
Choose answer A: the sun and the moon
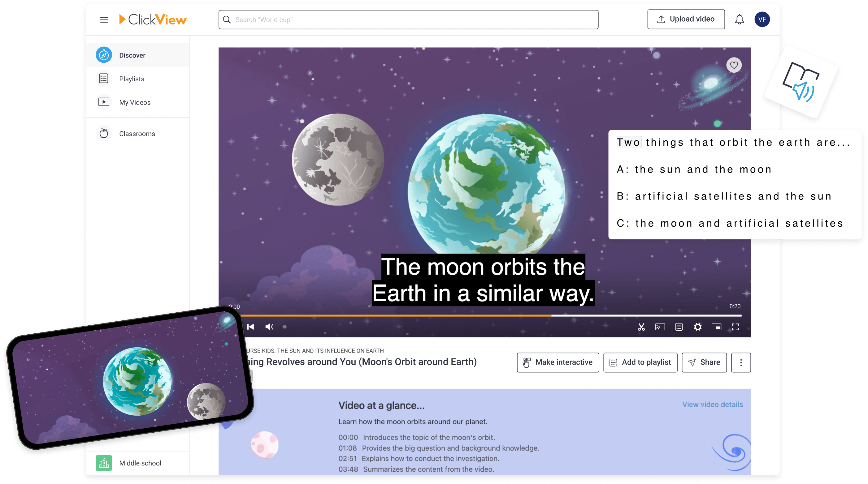point(694,169)
